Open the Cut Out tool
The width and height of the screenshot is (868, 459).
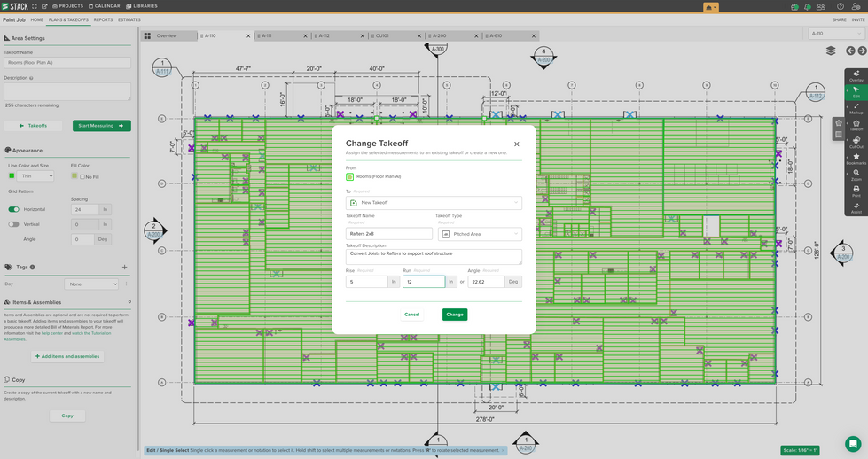(856, 142)
